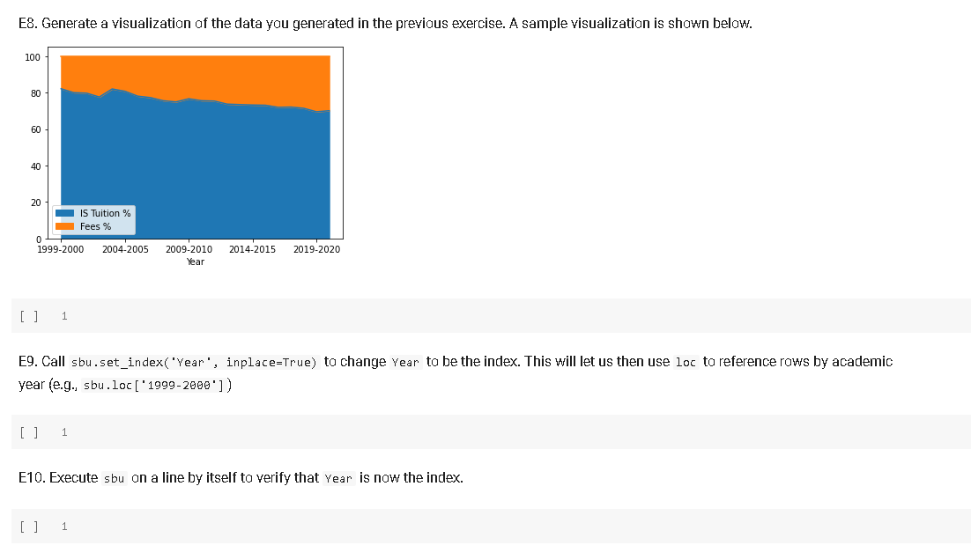
Task: Click the sbu.loc['1999-2000'] code snippet
Action: point(154,384)
